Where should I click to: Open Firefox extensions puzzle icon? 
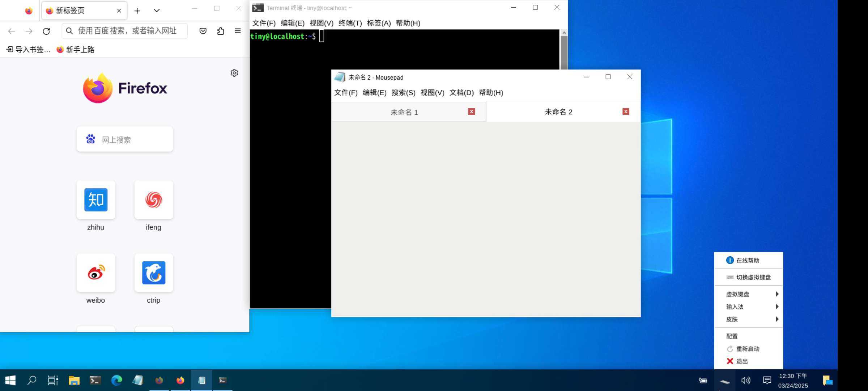pos(221,31)
